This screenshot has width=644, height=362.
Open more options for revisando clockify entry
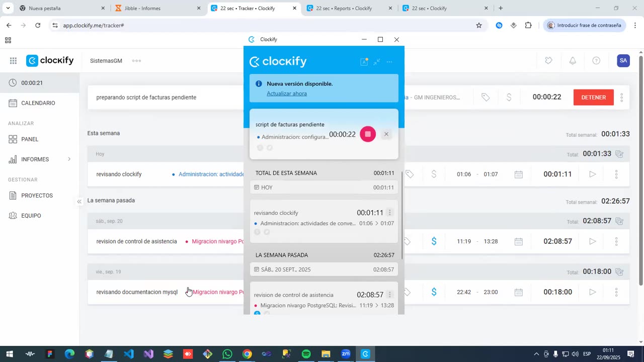tap(616, 174)
